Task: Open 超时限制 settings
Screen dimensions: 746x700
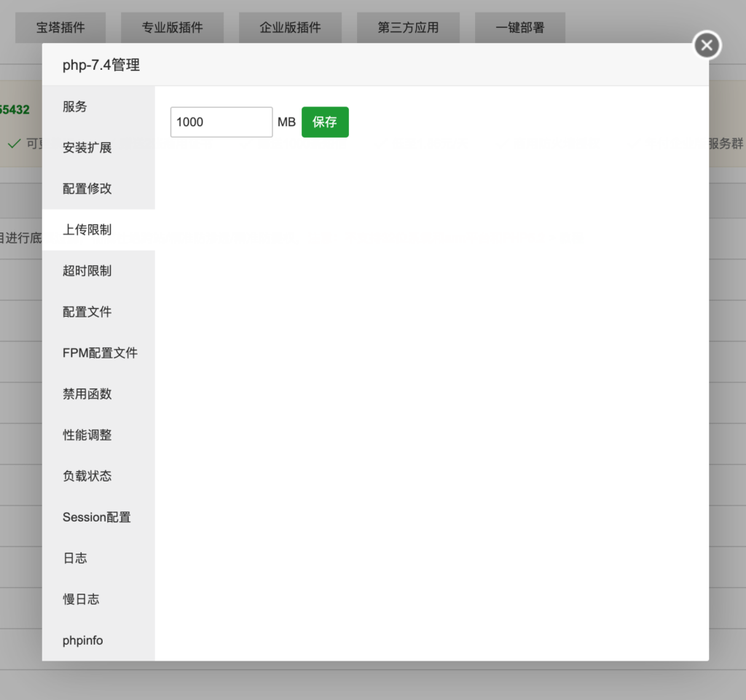Action: pyautogui.click(x=87, y=271)
